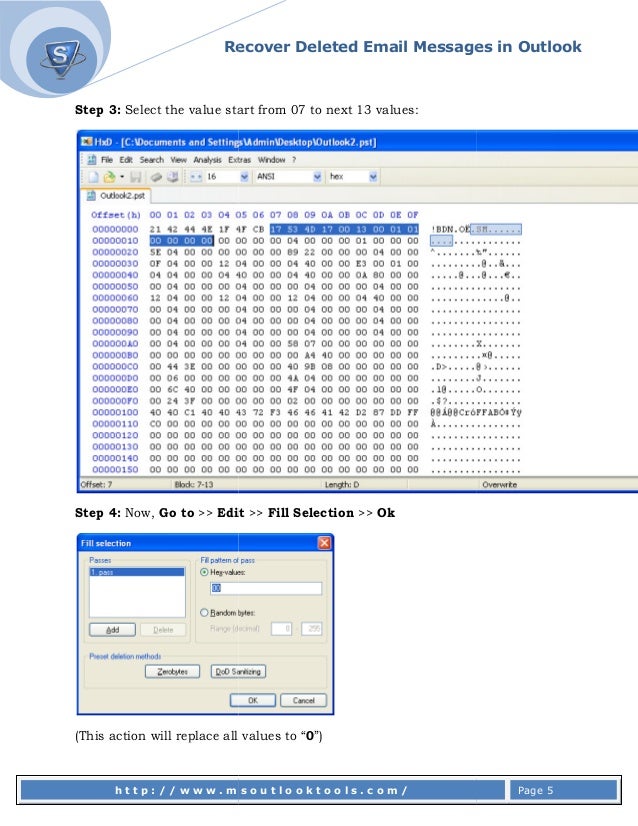This screenshot has width=638, height=826.
Task: Click hex byte C0 in row 00000110
Action: (155, 424)
